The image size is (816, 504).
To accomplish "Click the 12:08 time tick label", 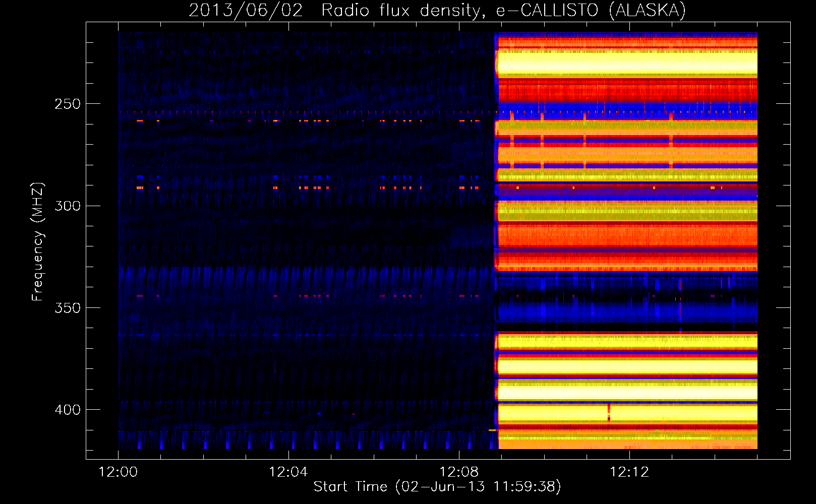I will point(459,472).
